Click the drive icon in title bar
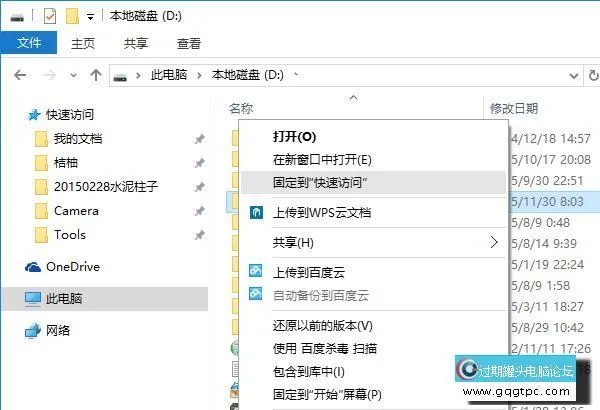 click(17, 17)
